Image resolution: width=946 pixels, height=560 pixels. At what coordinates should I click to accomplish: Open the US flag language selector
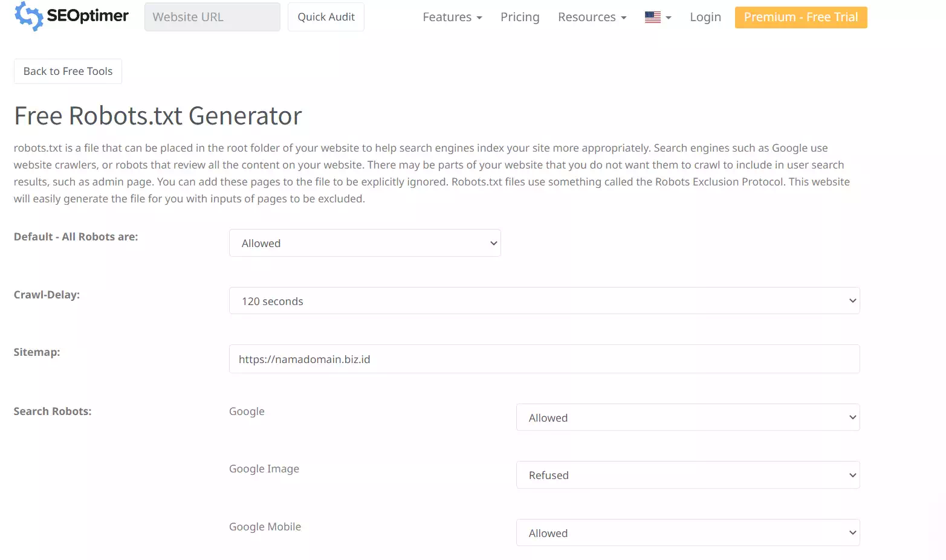658,18
